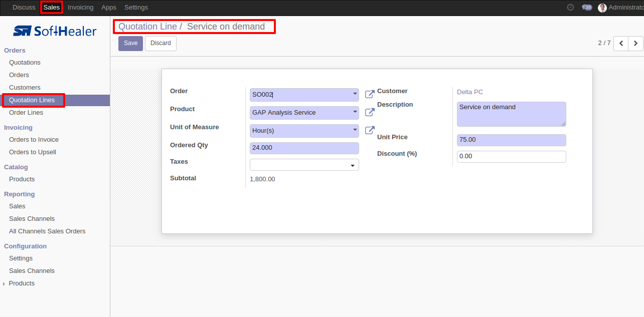Image resolution: width=644 pixels, height=317 pixels.
Task: Discard the changes
Action: pos(160,44)
